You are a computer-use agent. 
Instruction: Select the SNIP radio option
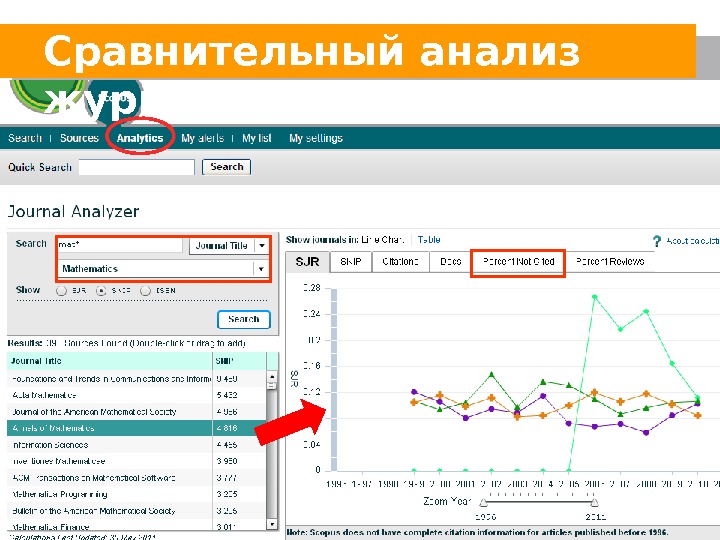coord(101,291)
